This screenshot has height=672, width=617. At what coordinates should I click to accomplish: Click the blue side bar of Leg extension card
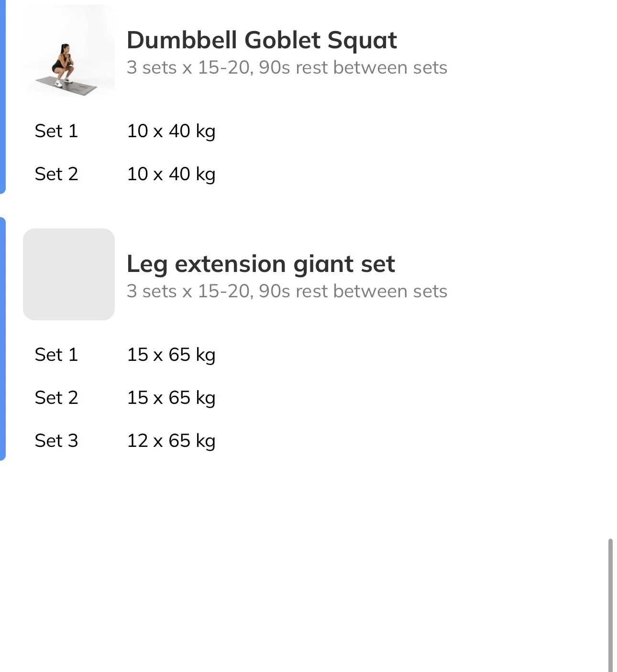coord(2,339)
